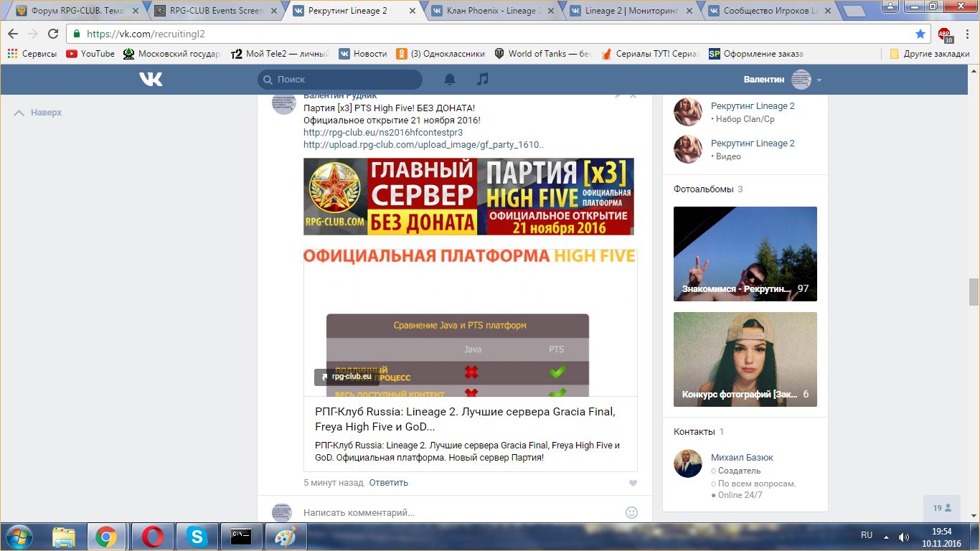The height and width of the screenshot is (551, 980).
Task: Go back with the browser back arrow
Action: 13,34
